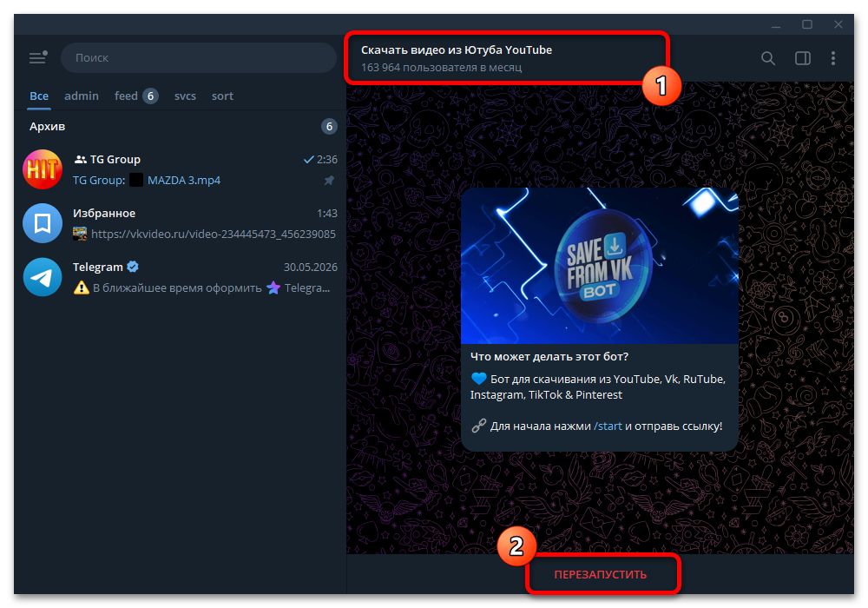The height and width of the screenshot is (608, 868).
Task: Switch to the Все folder tab
Action: click(39, 96)
